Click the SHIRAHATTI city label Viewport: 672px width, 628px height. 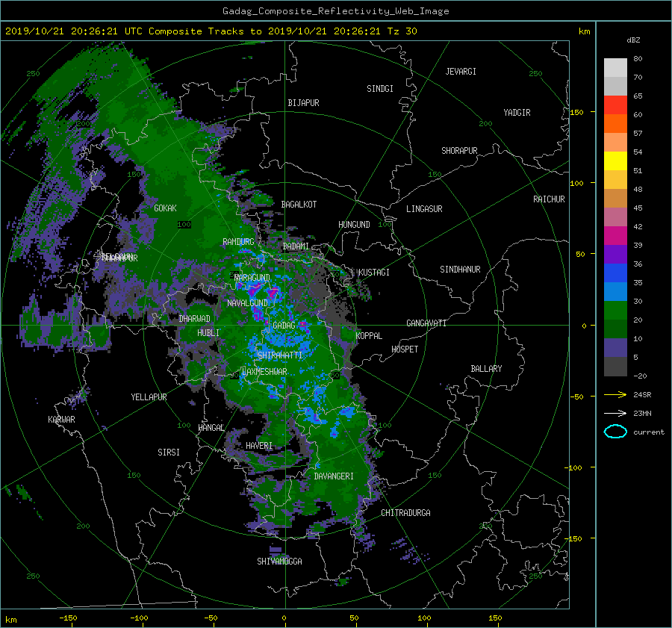pos(280,355)
